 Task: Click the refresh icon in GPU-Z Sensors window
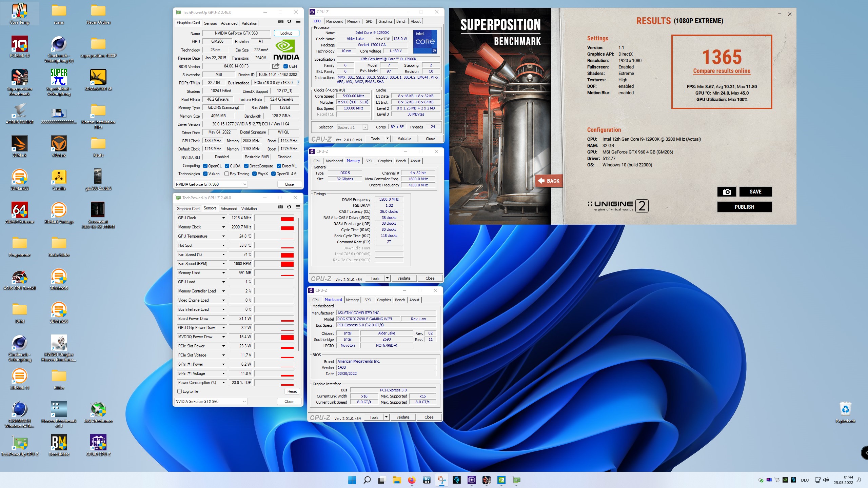289,207
